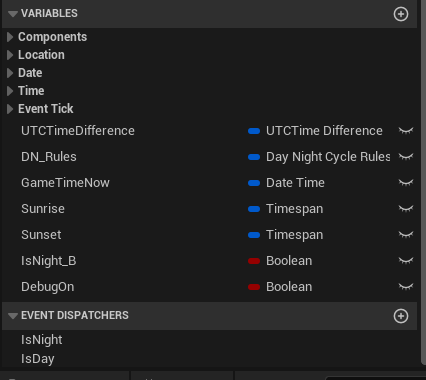Toggle the eye visibility icon for UTCTimeDifference
426x380 pixels.
406,131
